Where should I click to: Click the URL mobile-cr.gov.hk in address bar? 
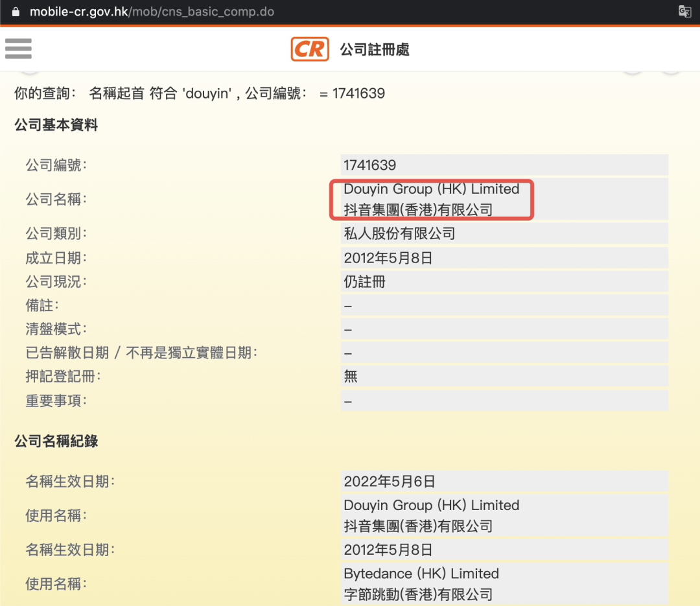point(78,11)
